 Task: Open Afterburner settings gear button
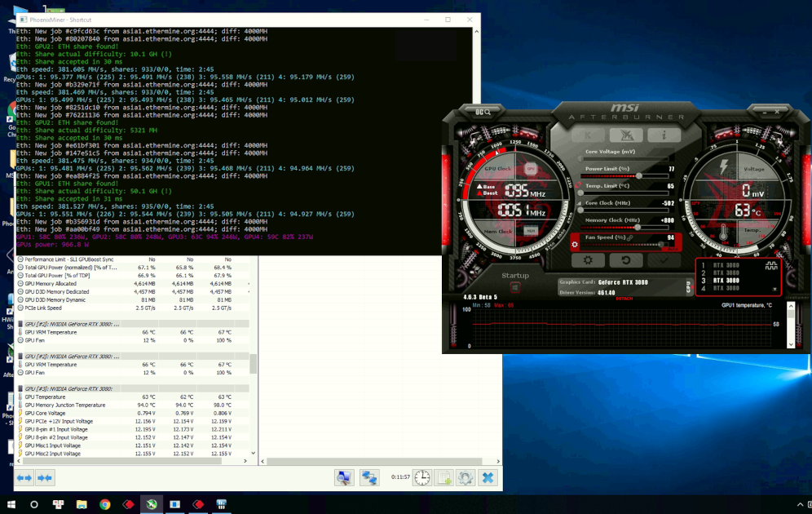click(588, 260)
